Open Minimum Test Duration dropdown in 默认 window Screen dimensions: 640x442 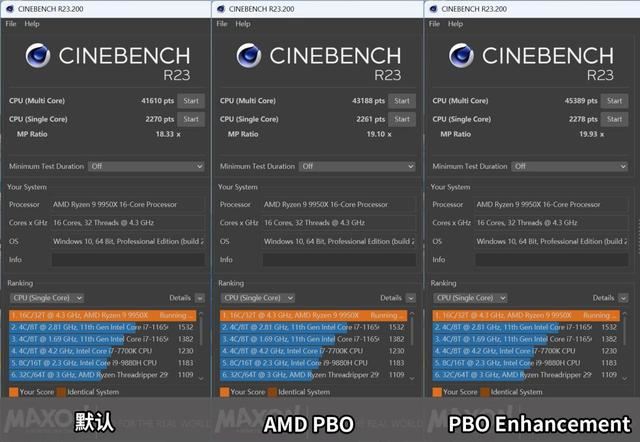click(146, 167)
